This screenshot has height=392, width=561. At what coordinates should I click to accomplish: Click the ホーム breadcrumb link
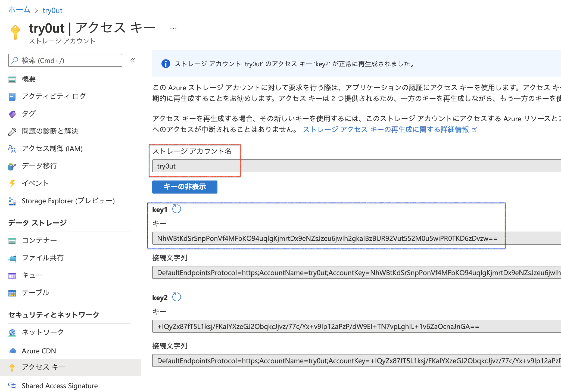[19, 10]
